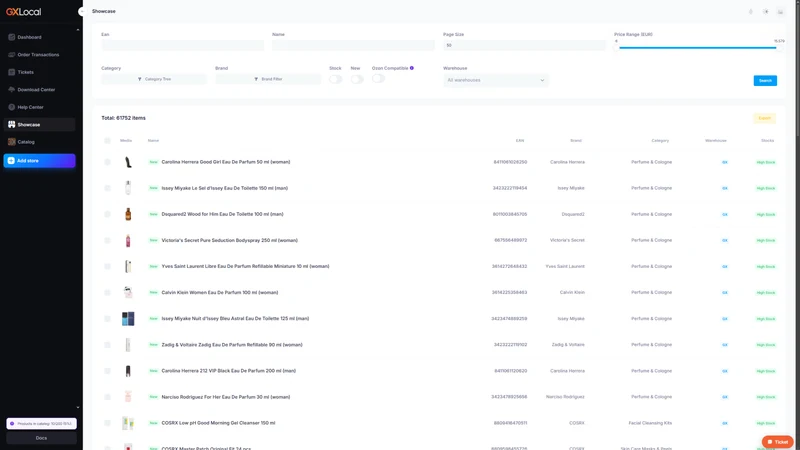
Task: Click the Dashboard icon in sidebar
Action: pos(11,37)
